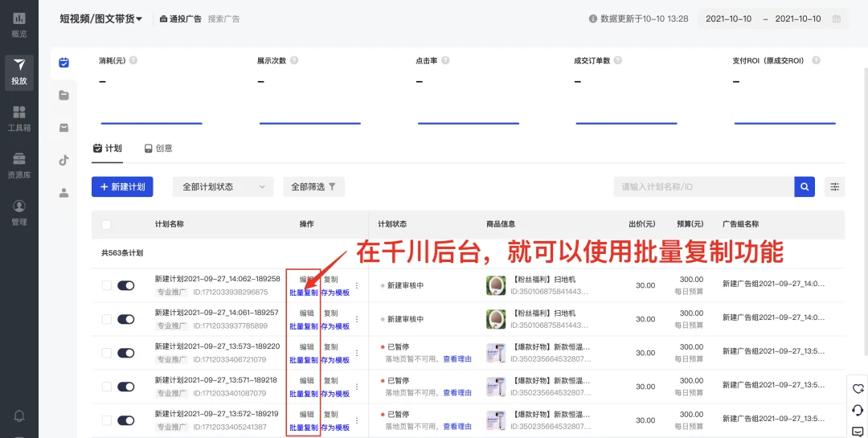Click the help icon next to 展示次数
Image resolution: width=868 pixels, height=438 pixels.
point(294,60)
